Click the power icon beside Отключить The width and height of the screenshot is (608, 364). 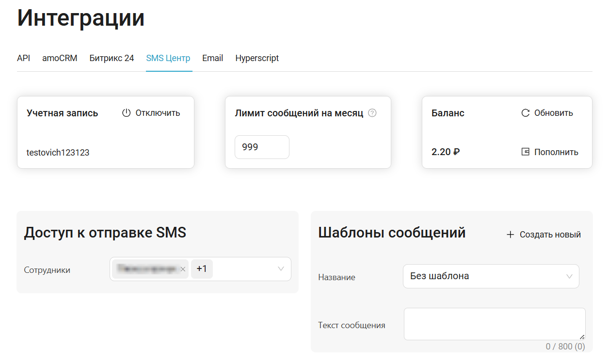(x=127, y=113)
